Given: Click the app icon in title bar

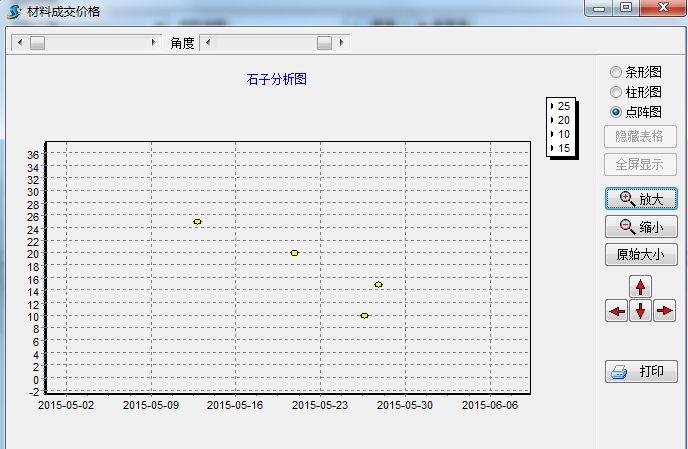Looking at the screenshot, I should coord(15,11).
